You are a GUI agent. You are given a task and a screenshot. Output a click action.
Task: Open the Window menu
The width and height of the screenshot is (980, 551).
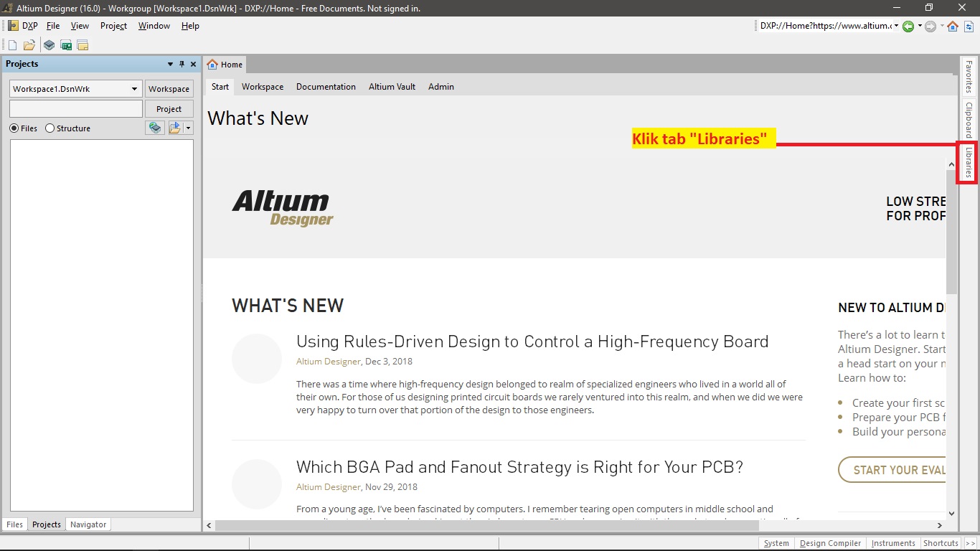(154, 26)
